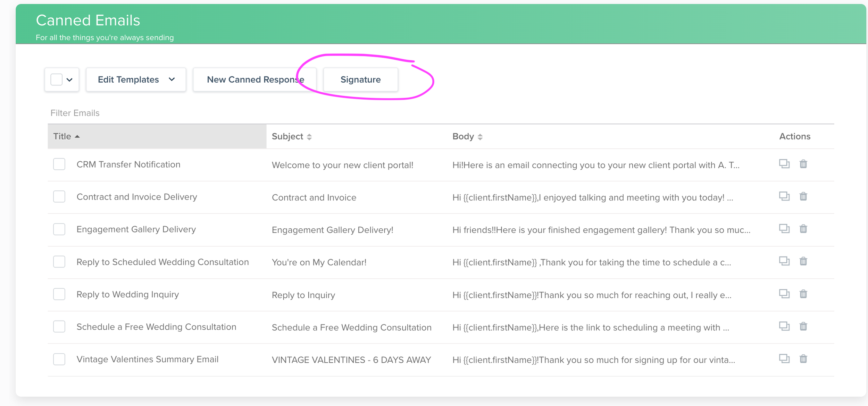Click the New Canned Response button
Image resolution: width=868 pixels, height=406 pixels.
(255, 79)
